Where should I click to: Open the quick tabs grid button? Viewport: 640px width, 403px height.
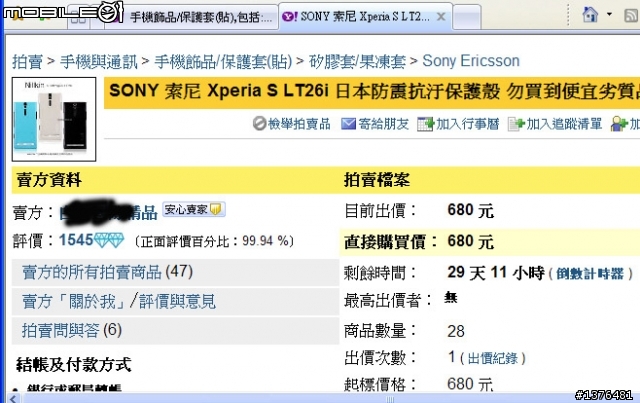click(x=78, y=18)
